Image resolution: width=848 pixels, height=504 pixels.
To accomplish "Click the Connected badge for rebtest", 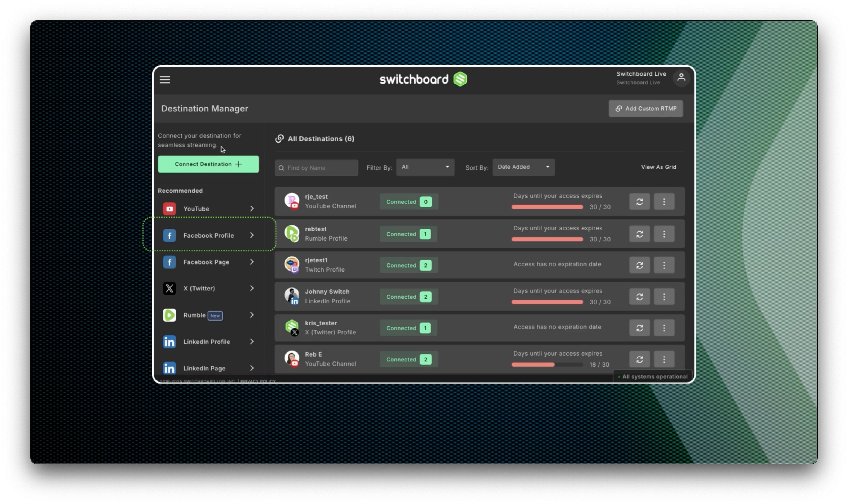I will [x=408, y=234].
